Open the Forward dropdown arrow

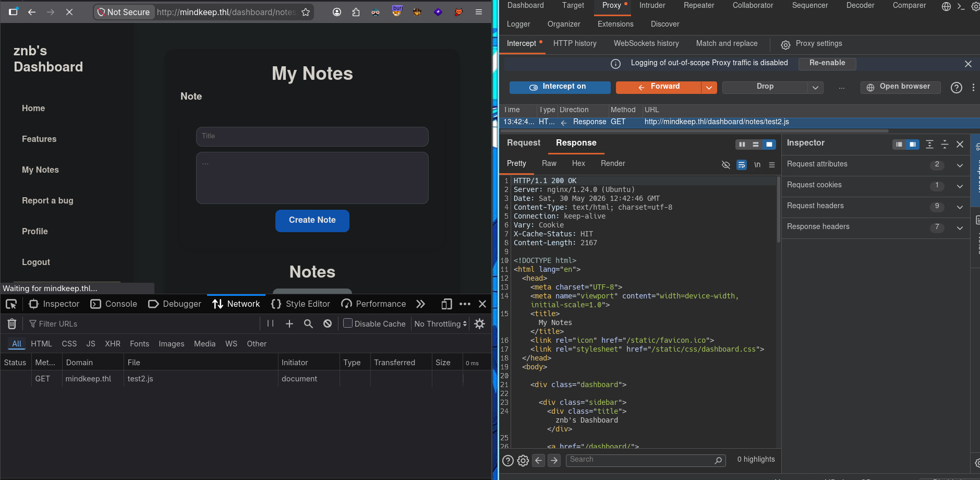pyautogui.click(x=709, y=88)
